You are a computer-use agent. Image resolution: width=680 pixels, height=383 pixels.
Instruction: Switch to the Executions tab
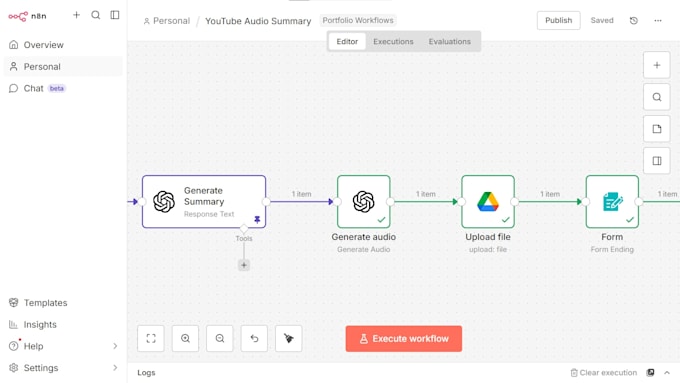coord(393,42)
